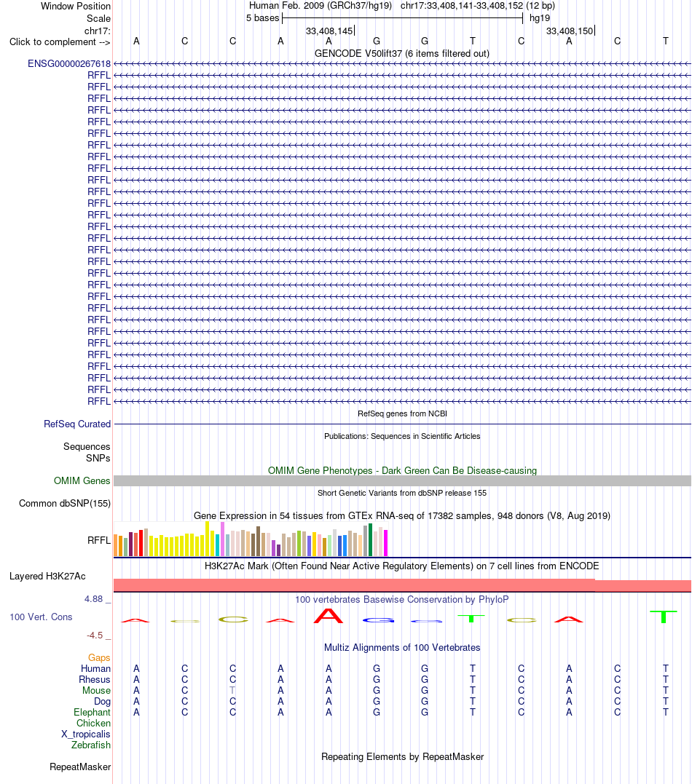
Task: Click the Rhesus species label
Action: pos(95,679)
